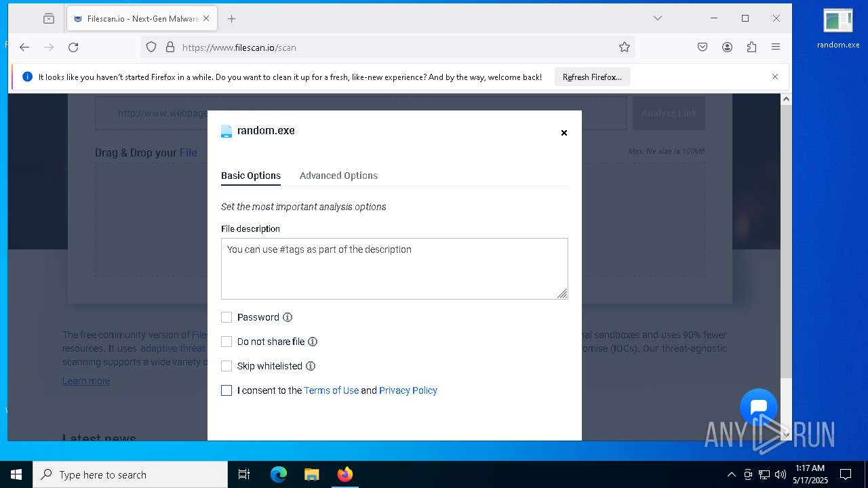Show hidden system tray icons

(731, 474)
